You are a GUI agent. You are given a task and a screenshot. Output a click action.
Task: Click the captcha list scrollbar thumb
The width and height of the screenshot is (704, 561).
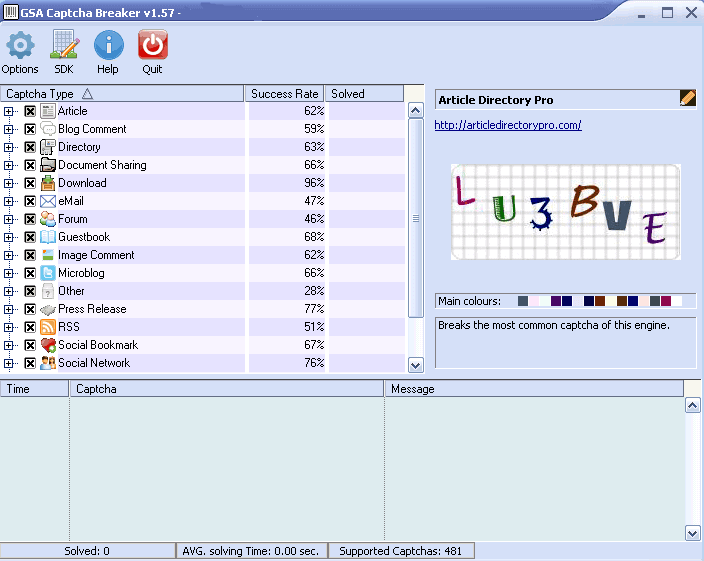416,218
